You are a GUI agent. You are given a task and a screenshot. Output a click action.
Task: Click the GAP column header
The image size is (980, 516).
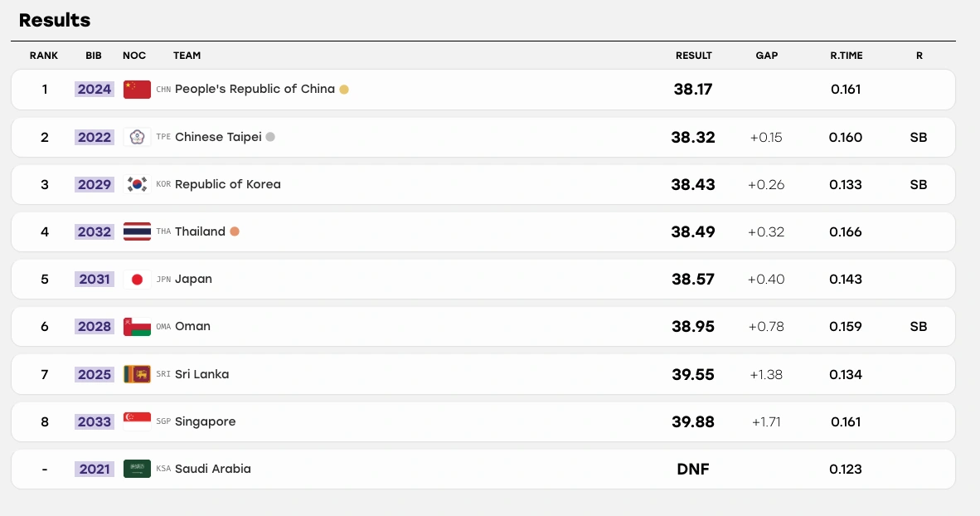coord(767,56)
